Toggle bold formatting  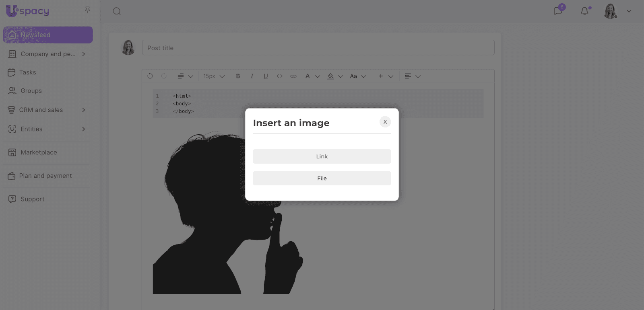[238, 76]
